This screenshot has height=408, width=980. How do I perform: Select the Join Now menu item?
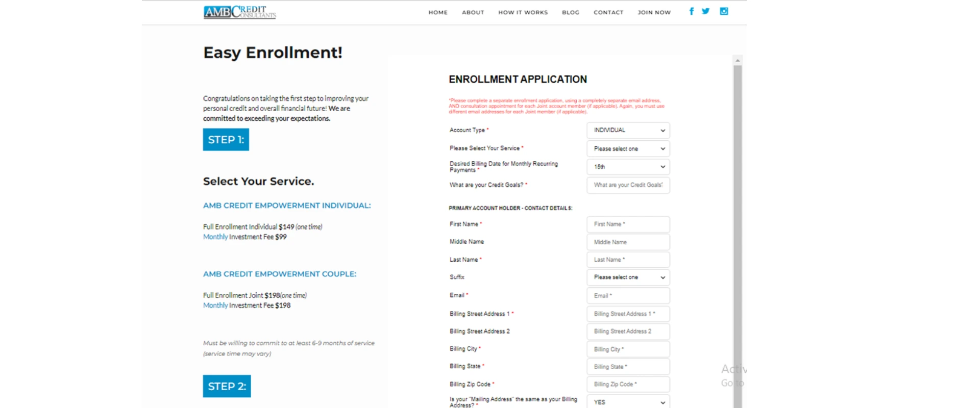(x=654, y=12)
